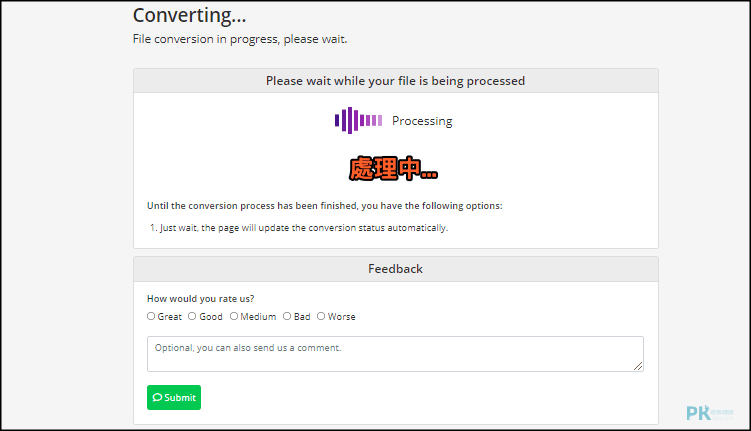The height and width of the screenshot is (431, 751).
Task: Click the PK watermark logo
Action: 709,412
